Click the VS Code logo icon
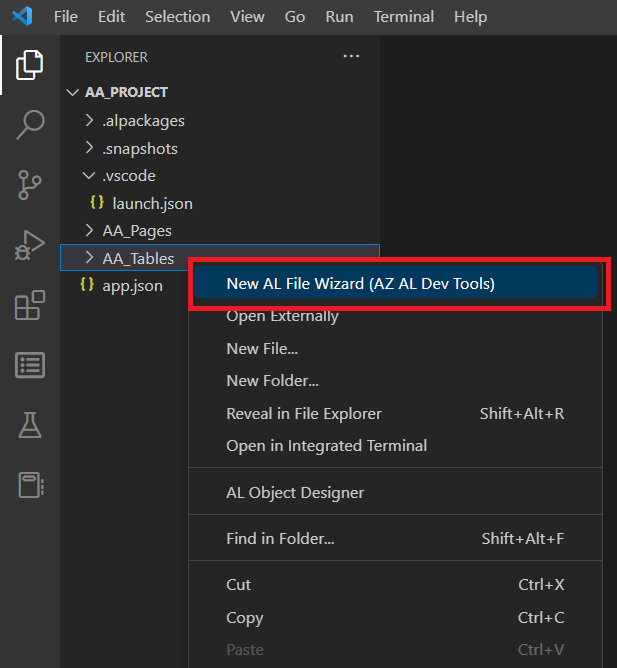This screenshot has height=668, width=617. [22, 17]
